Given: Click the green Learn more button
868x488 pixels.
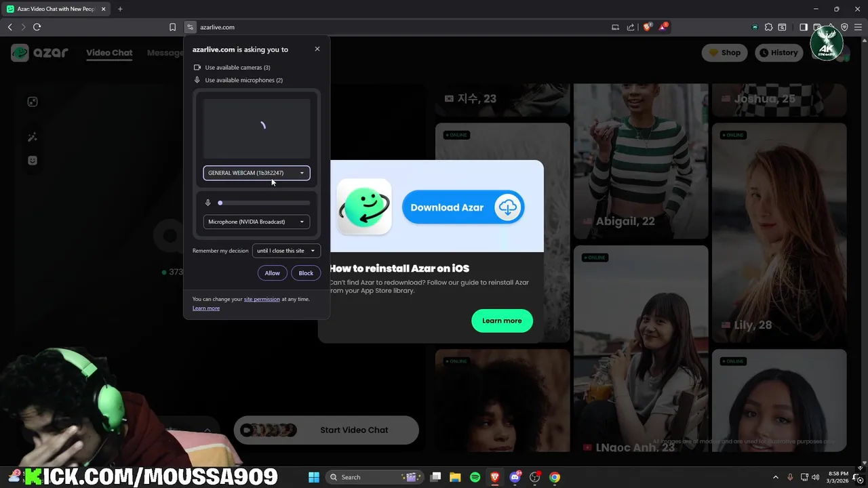Looking at the screenshot, I should (502, 321).
